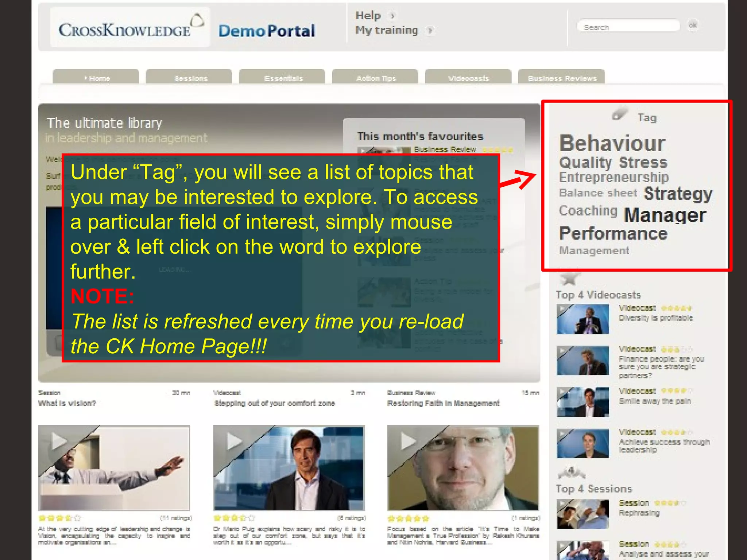This screenshot has width=747, height=560.
Task: Open the What is vision? title
Action: pos(67,403)
